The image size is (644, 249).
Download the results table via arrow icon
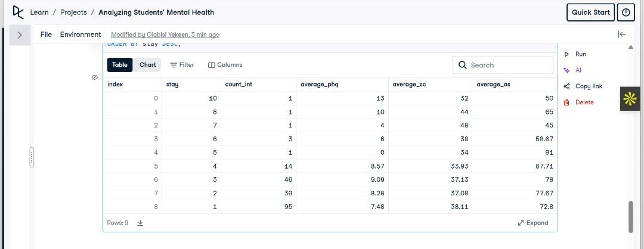140,223
